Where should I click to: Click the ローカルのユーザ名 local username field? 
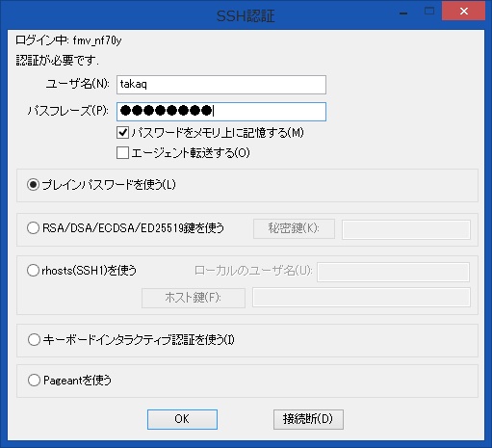pyautogui.click(x=393, y=272)
